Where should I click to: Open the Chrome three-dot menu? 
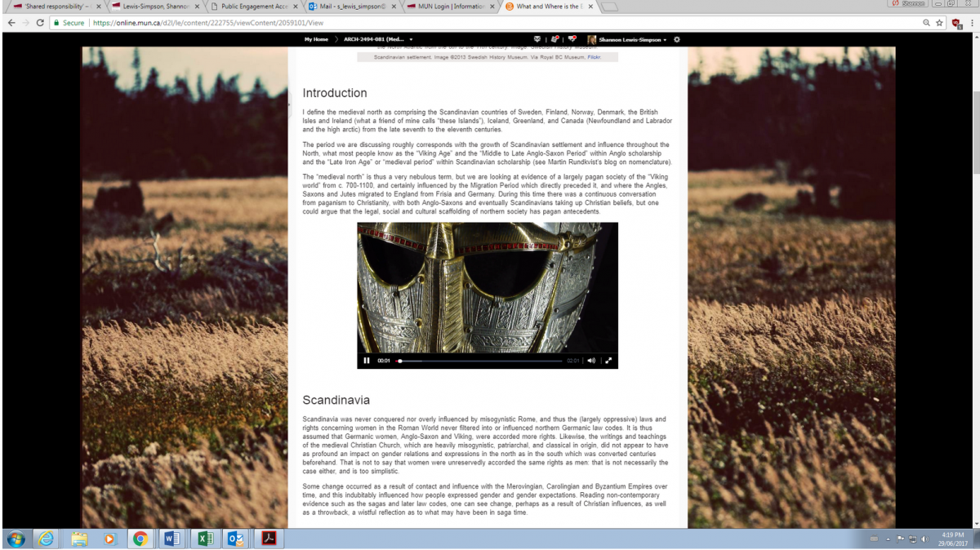click(971, 23)
